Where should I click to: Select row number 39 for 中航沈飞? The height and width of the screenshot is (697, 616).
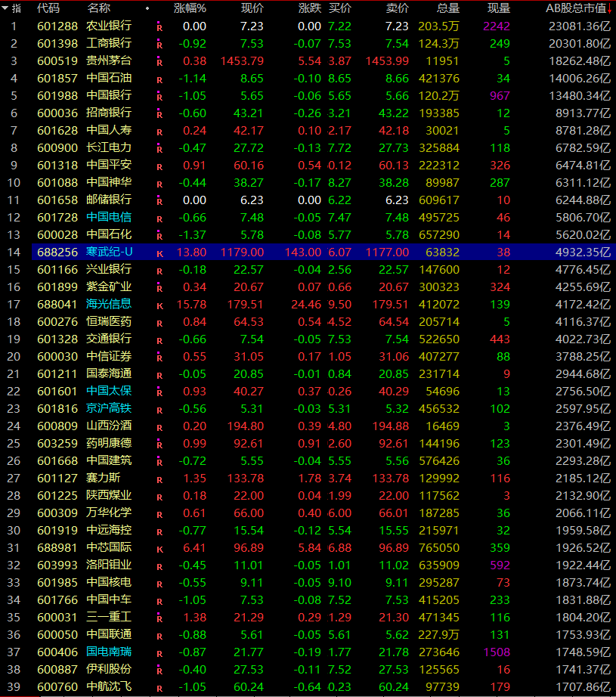[x=13, y=686]
